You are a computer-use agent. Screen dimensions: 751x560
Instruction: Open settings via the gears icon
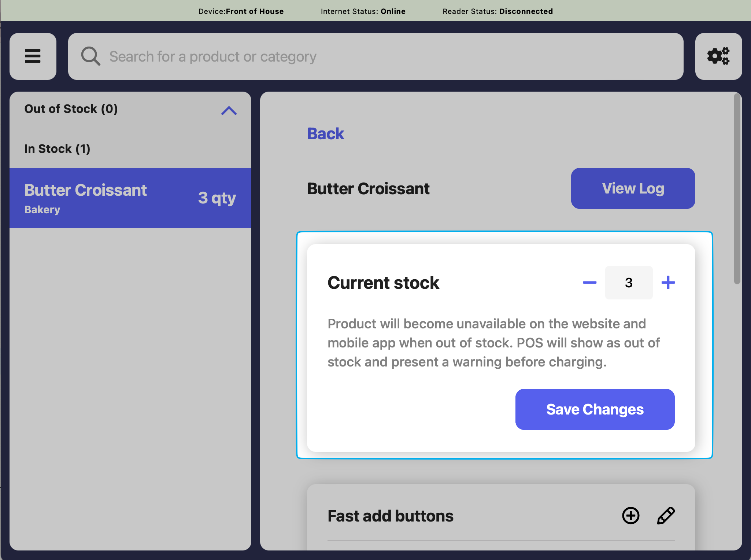point(718,56)
